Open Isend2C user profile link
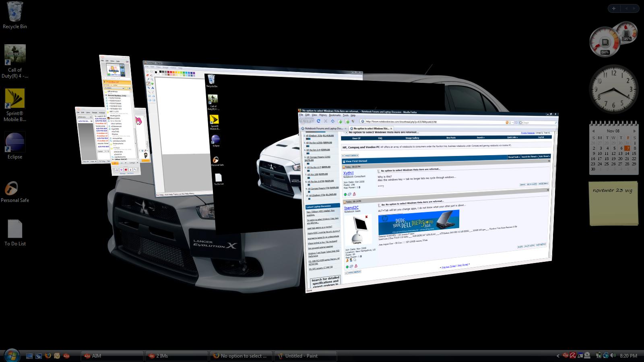Viewport: 644px width, 362px height. click(x=351, y=208)
